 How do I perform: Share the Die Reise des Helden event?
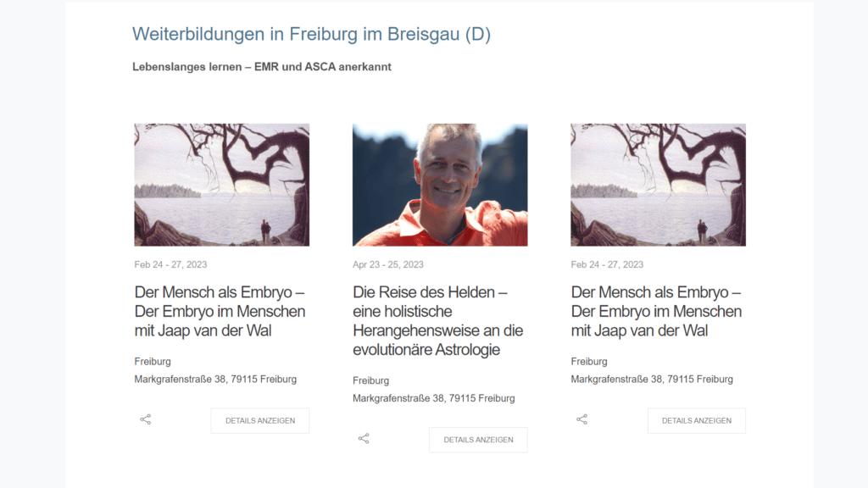364,439
